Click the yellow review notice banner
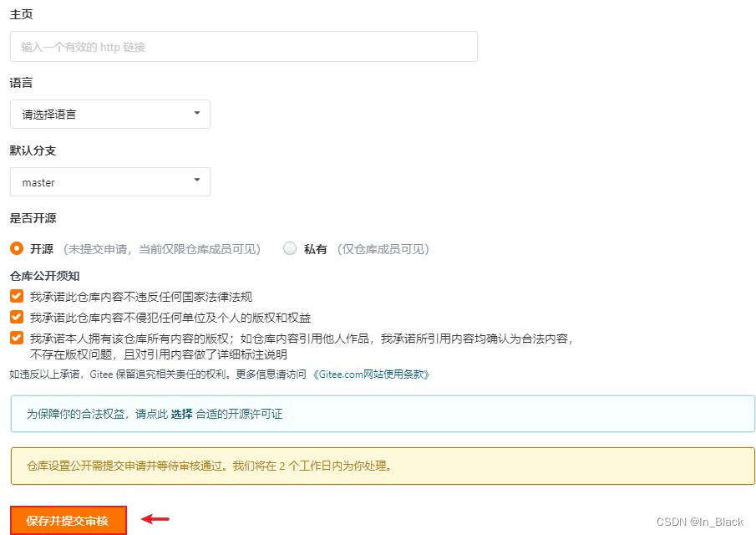This screenshot has height=535, width=756. (x=376, y=467)
